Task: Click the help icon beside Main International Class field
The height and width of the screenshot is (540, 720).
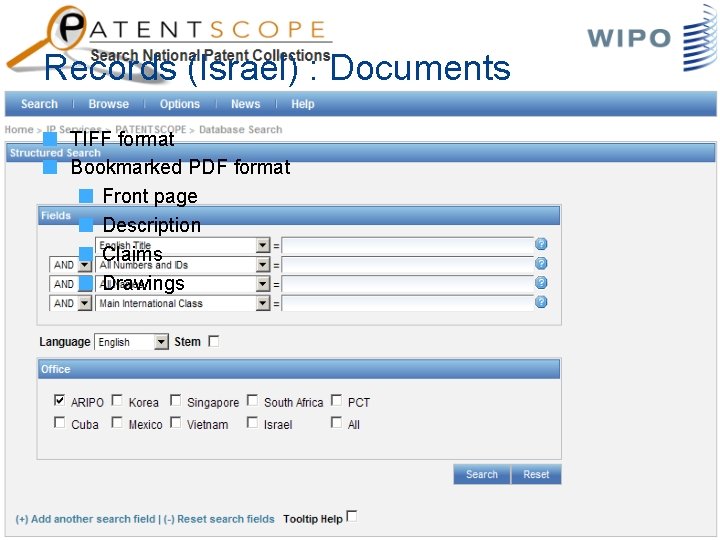Action: pos(541,302)
